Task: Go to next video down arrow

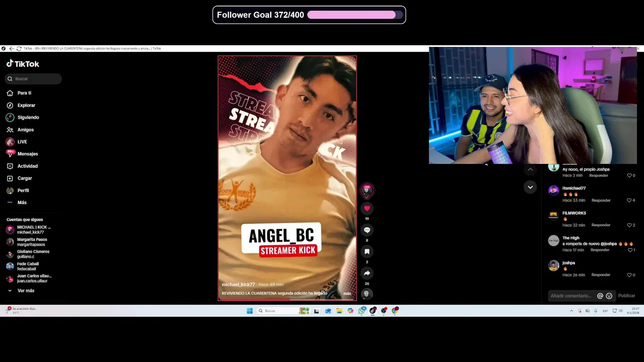Action: pyautogui.click(x=530, y=187)
